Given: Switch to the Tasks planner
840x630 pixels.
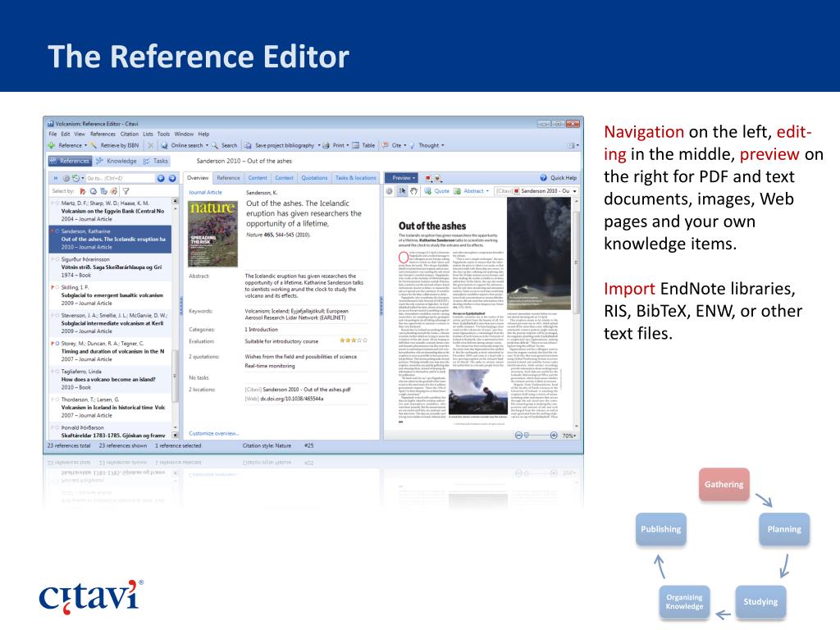Looking at the screenshot, I should point(156,161).
